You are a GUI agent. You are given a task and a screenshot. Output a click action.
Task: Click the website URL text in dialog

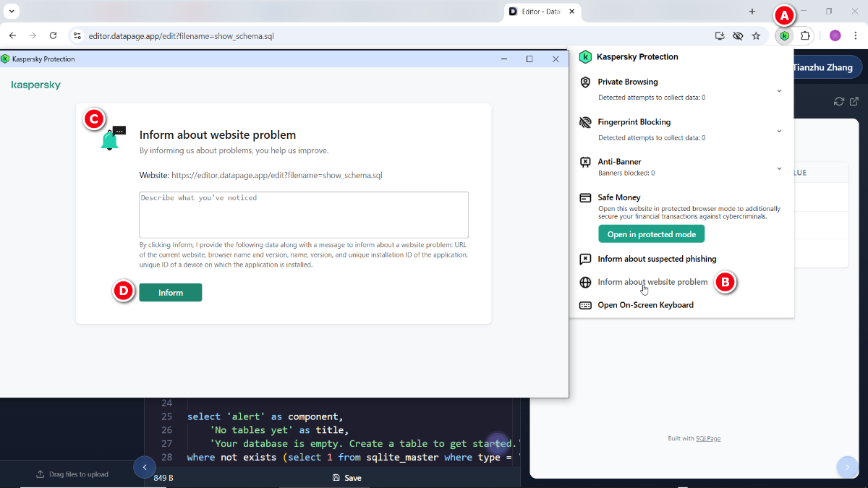coord(276,175)
